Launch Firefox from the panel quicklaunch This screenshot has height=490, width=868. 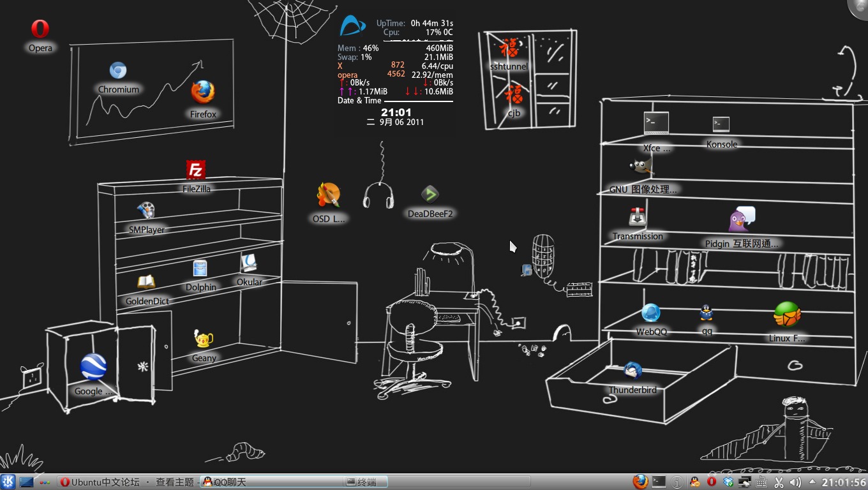pos(640,482)
